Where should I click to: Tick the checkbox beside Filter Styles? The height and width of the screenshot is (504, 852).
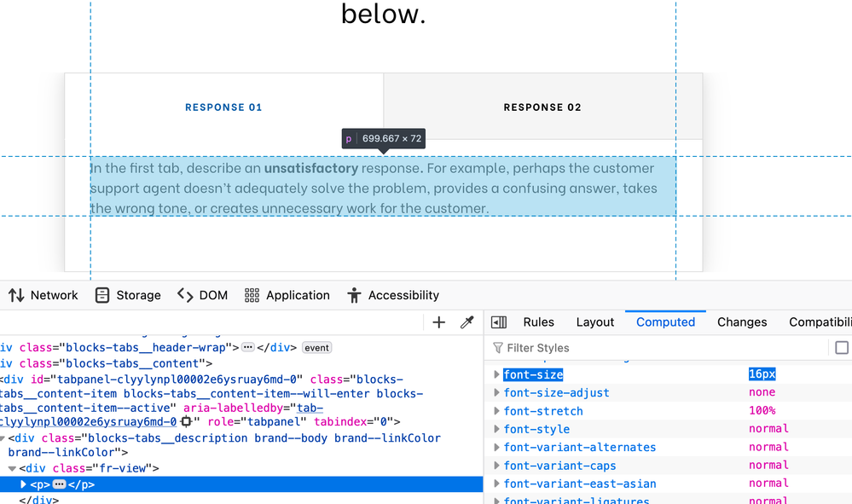click(x=842, y=348)
